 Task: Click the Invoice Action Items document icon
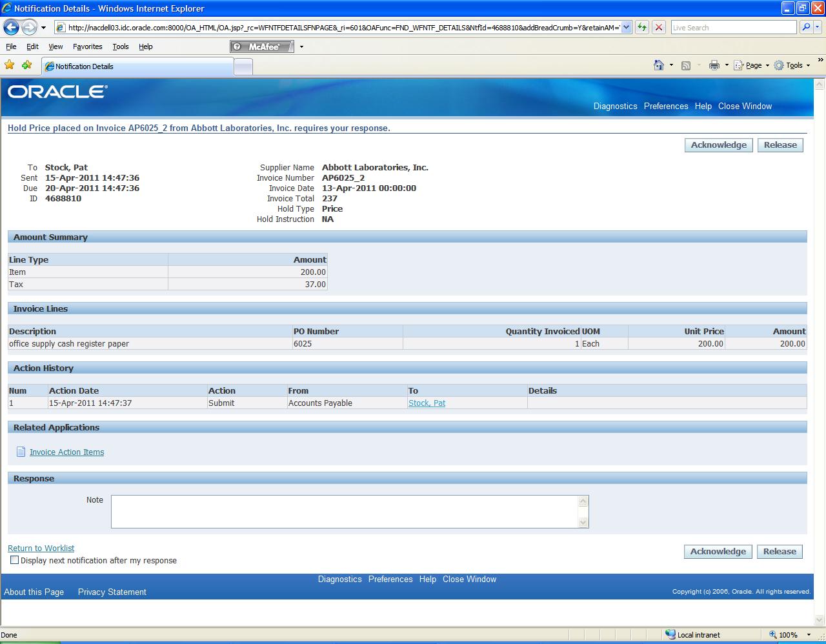[x=21, y=452]
